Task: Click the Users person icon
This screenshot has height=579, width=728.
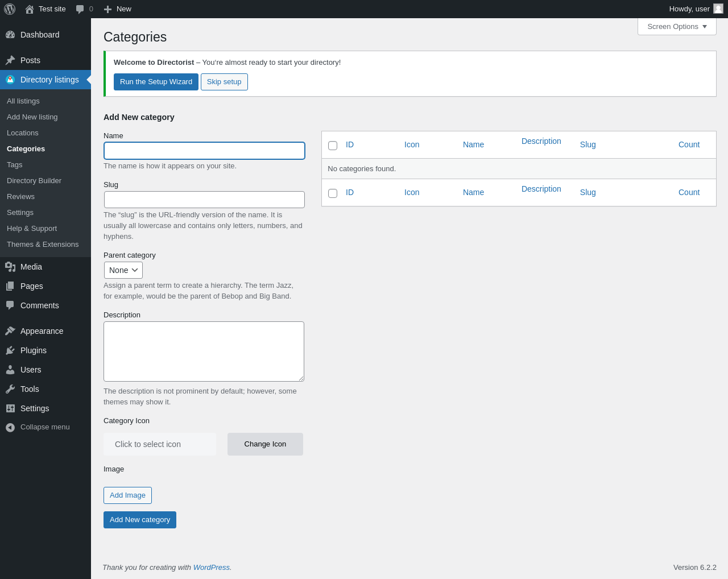Action: pos(10,370)
